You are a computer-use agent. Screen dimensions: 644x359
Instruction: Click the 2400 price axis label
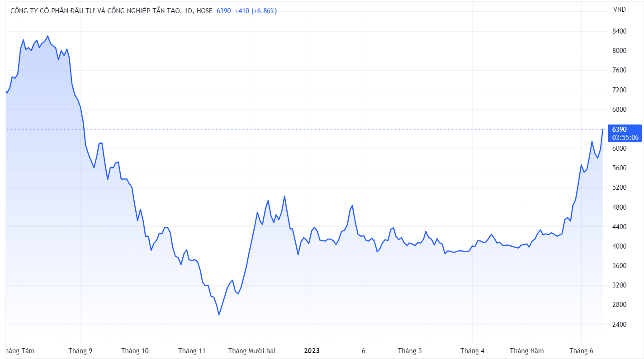619,325
